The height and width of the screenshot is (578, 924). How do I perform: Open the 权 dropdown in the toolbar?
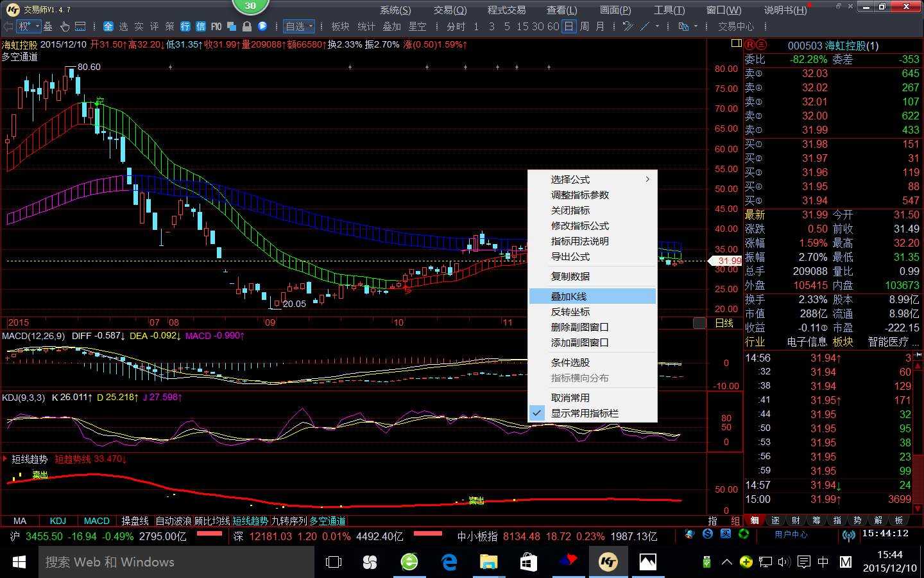[x=29, y=26]
